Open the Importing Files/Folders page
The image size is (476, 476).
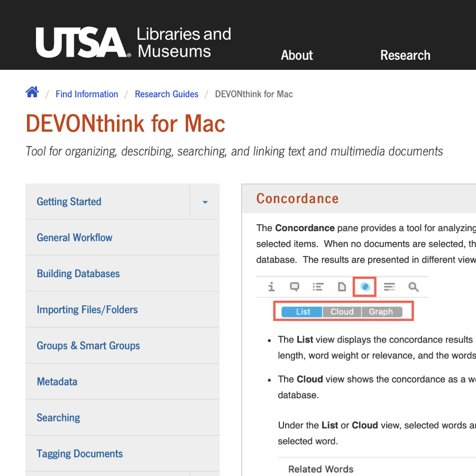click(x=122, y=309)
